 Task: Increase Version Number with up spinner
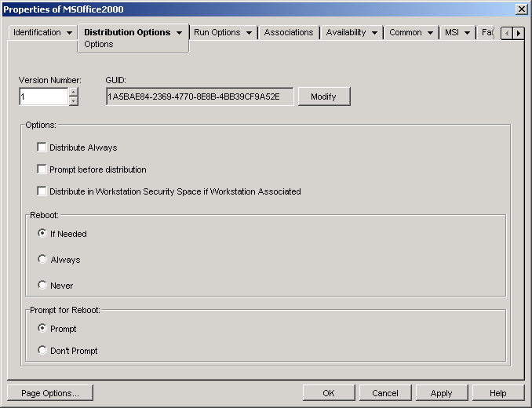pos(73,92)
